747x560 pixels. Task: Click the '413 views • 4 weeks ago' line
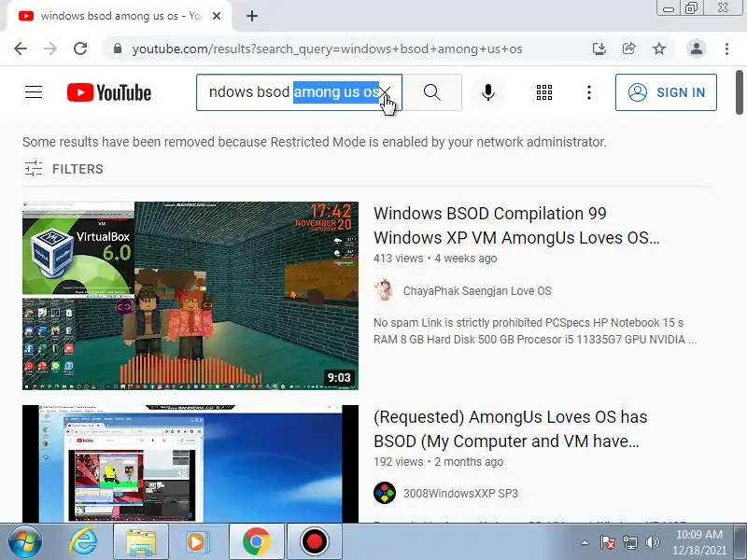click(435, 259)
